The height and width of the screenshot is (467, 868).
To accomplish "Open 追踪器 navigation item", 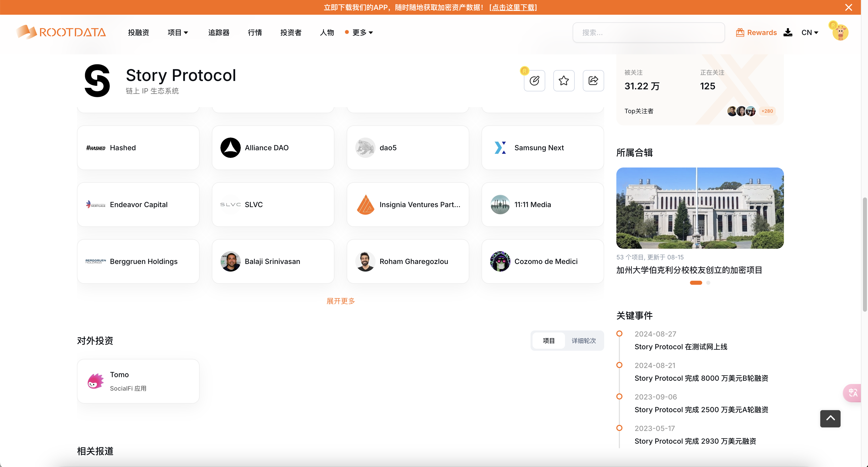I will click(219, 32).
